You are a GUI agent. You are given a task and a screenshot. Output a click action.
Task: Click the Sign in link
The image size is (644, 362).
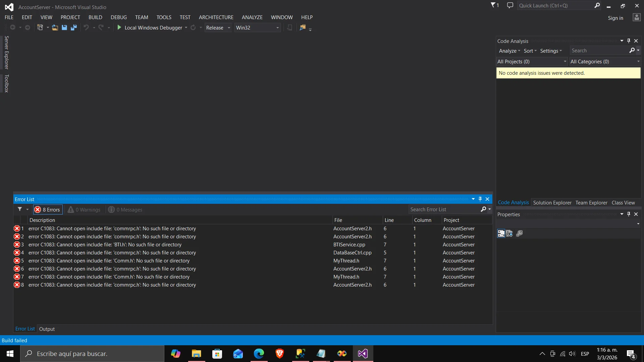(x=615, y=18)
